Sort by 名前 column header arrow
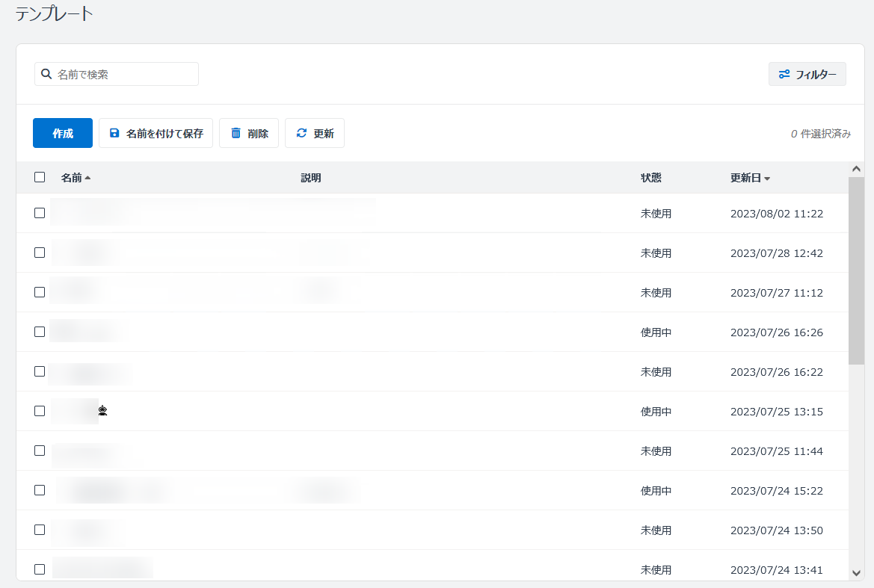This screenshot has width=874, height=588. point(87,178)
